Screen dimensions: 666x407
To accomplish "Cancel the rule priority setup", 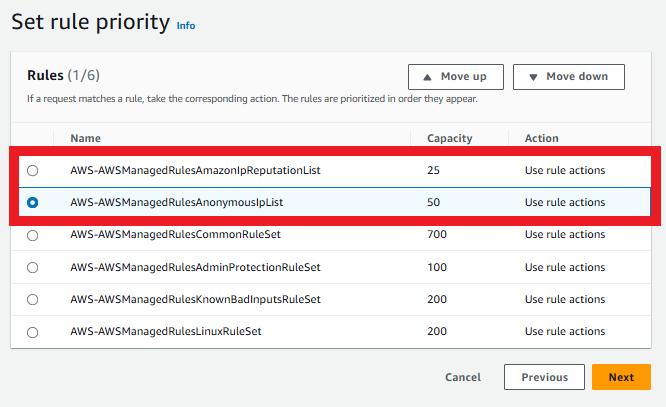I will click(463, 377).
